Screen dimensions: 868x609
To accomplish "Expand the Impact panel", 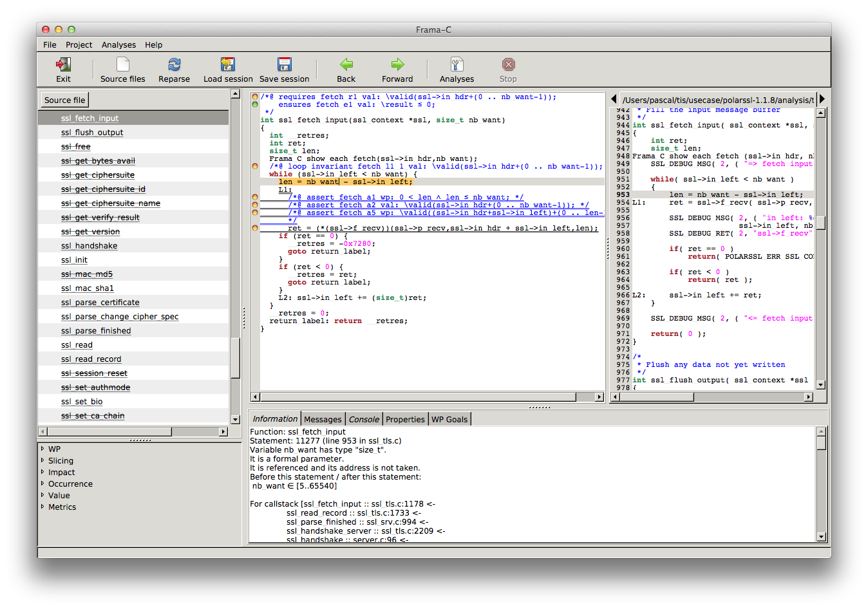I will coord(42,472).
